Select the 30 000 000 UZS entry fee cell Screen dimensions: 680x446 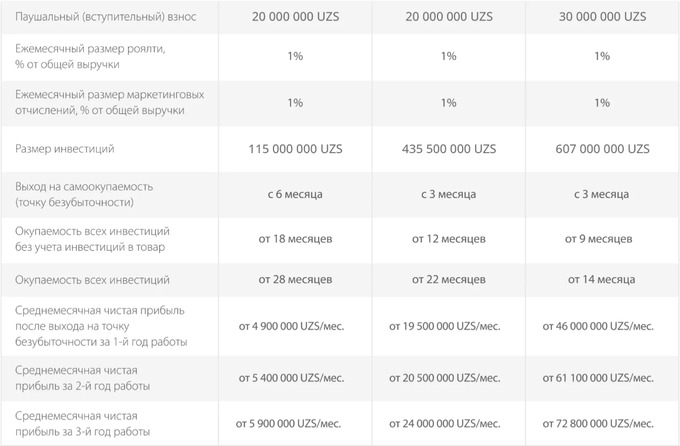601,19
